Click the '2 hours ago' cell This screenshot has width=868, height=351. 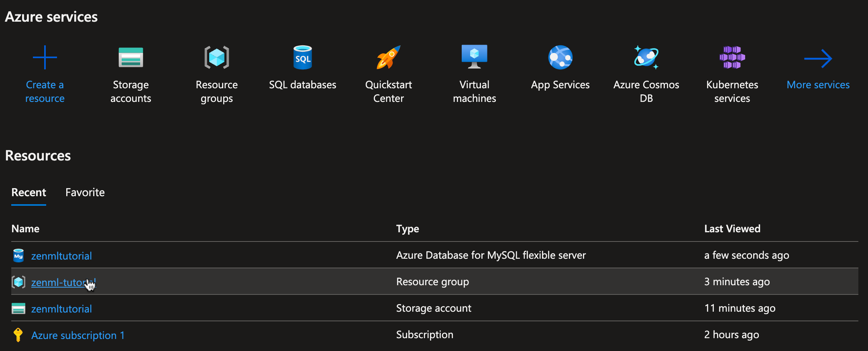(x=731, y=335)
